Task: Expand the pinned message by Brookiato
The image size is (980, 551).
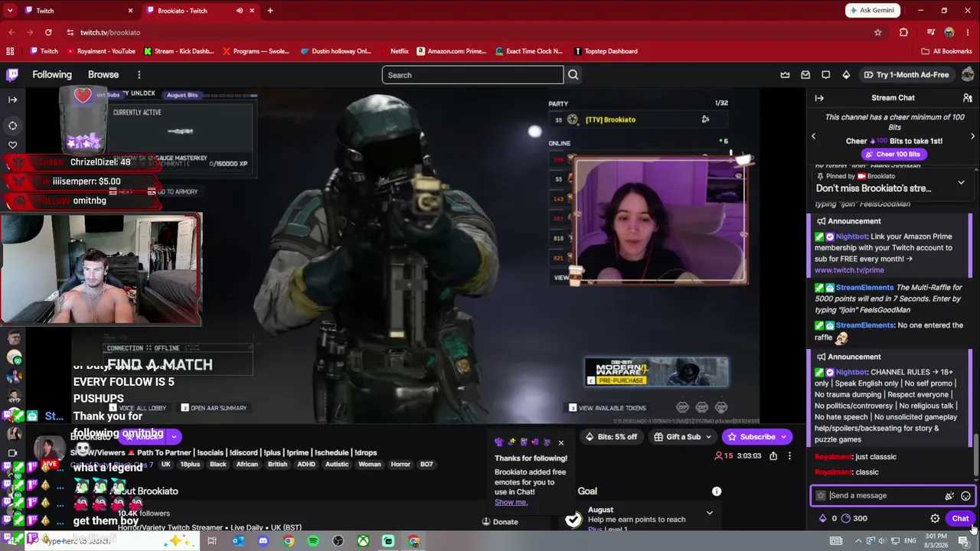Action: pos(961,183)
